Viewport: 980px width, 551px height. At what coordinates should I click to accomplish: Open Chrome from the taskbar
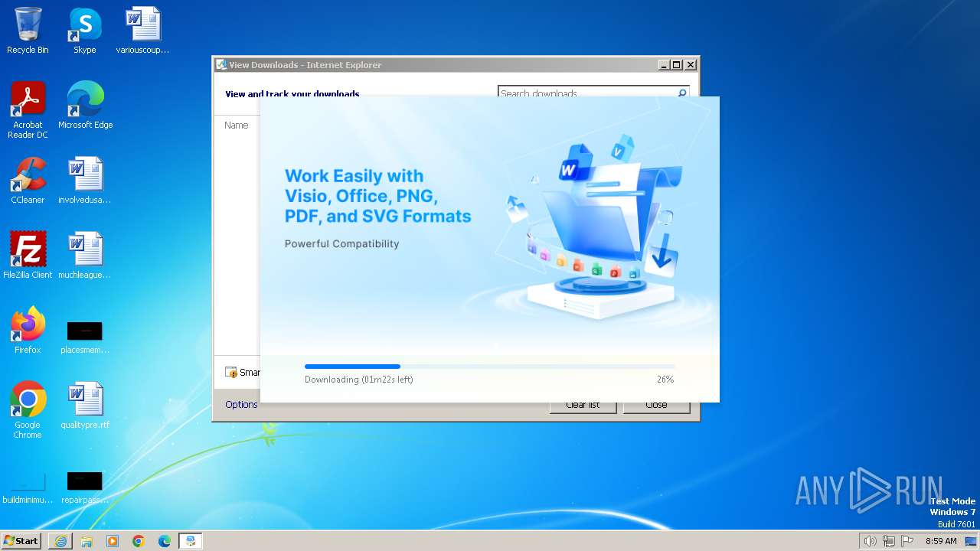point(139,541)
